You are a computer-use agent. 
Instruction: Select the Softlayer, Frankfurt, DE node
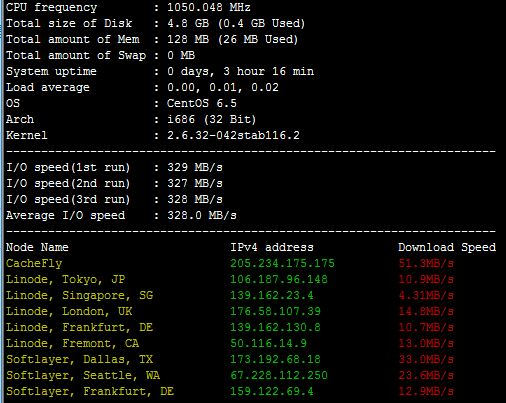[x=90, y=391]
